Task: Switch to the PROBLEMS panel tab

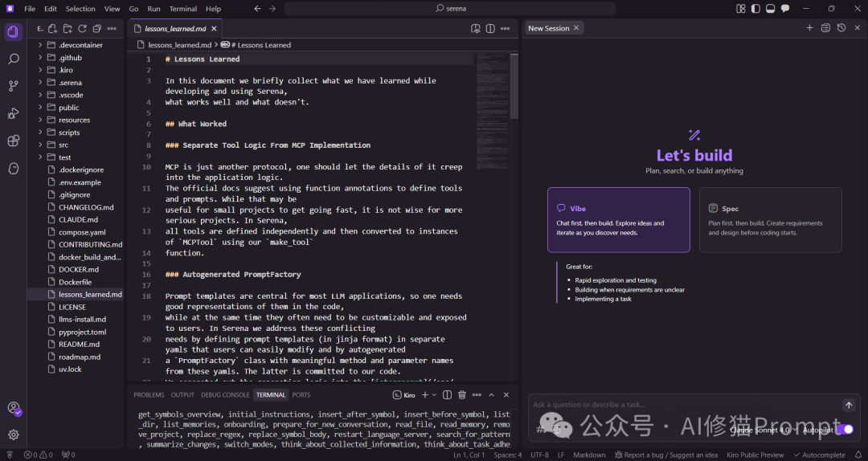Action: (149, 394)
